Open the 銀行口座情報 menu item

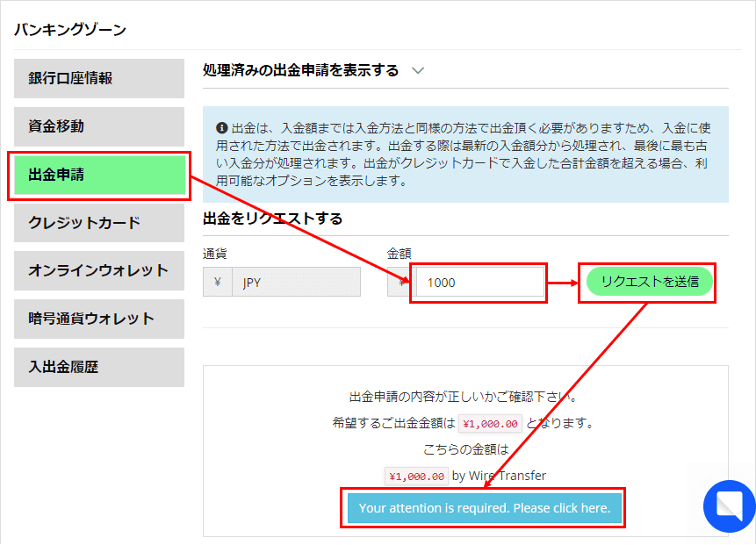click(x=99, y=78)
